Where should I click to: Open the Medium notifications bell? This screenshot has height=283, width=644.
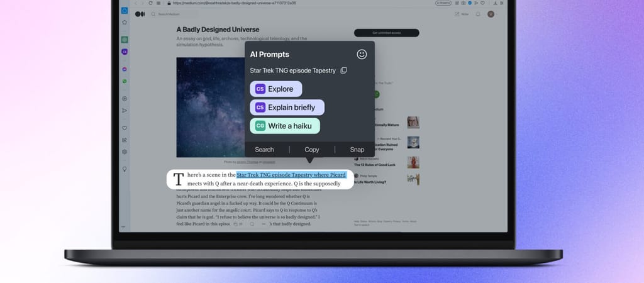point(478,14)
